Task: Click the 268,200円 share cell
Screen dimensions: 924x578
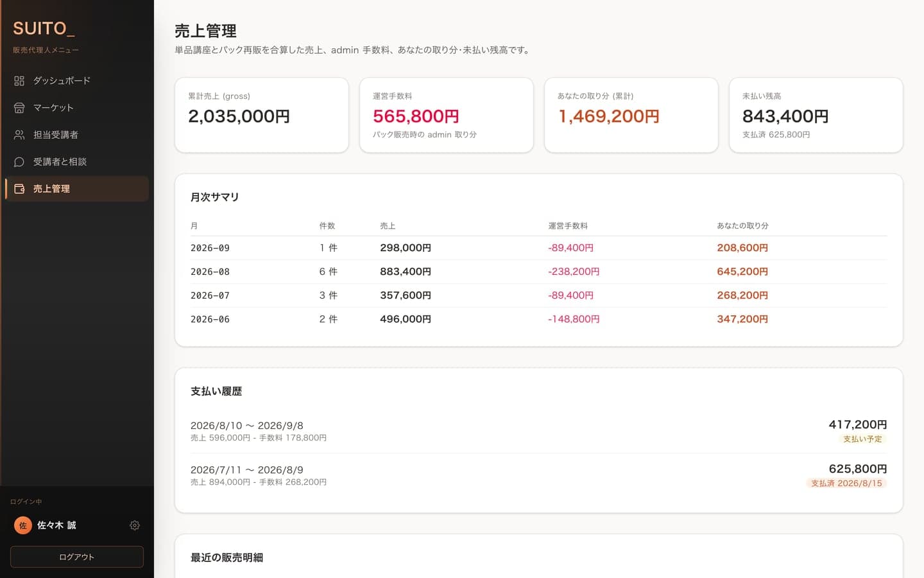Action: pyautogui.click(x=742, y=295)
